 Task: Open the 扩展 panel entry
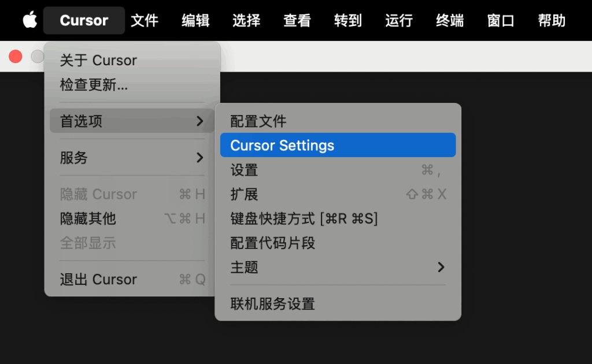[x=244, y=195]
